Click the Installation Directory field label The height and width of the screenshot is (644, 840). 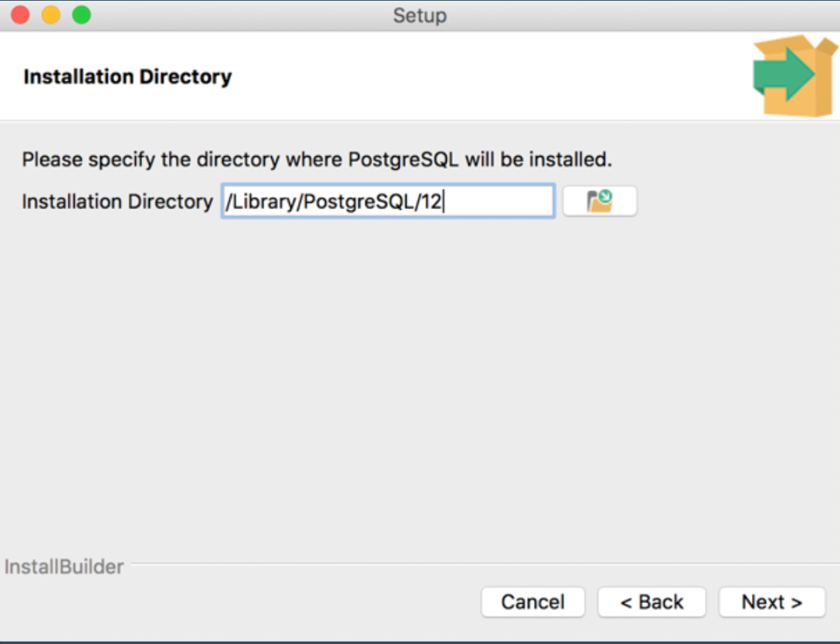pyautogui.click(x=117, y=202)
